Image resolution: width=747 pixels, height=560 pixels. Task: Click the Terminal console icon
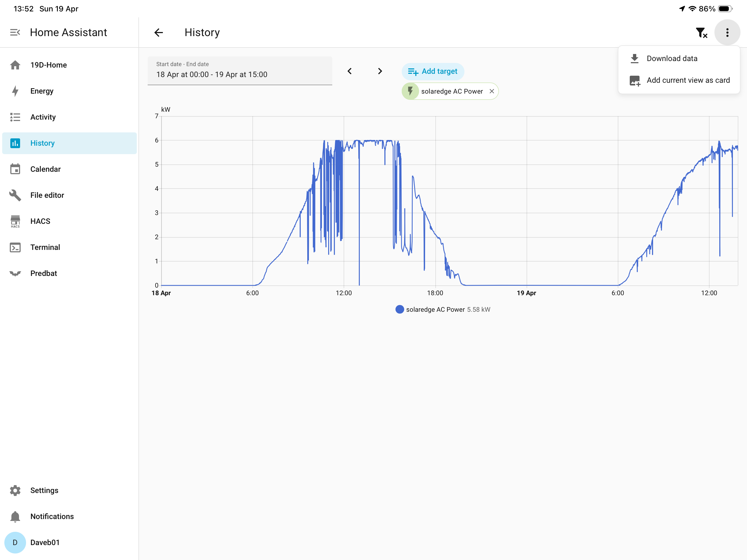[x=15, y=247]
